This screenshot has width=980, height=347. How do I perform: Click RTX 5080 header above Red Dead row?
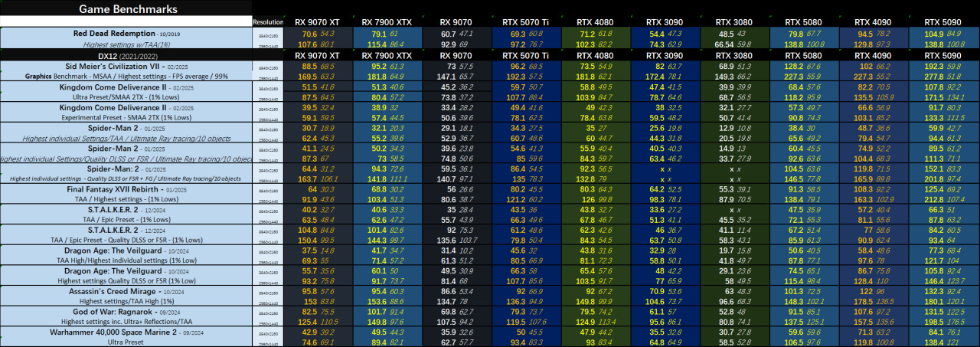804,22
